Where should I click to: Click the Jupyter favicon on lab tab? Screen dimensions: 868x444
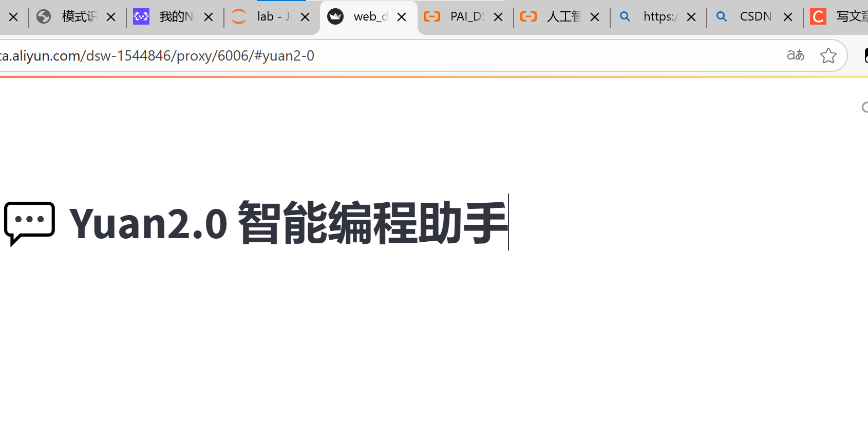pyautogui.click(x=239, y=17)
